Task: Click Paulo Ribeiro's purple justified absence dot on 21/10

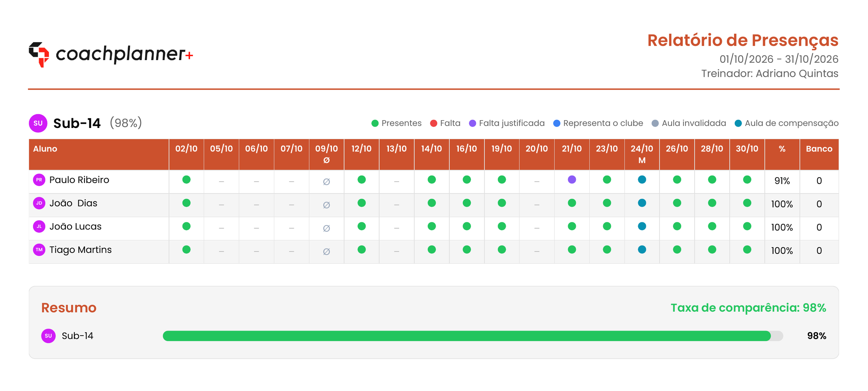Action: click(x=572, y=180)
